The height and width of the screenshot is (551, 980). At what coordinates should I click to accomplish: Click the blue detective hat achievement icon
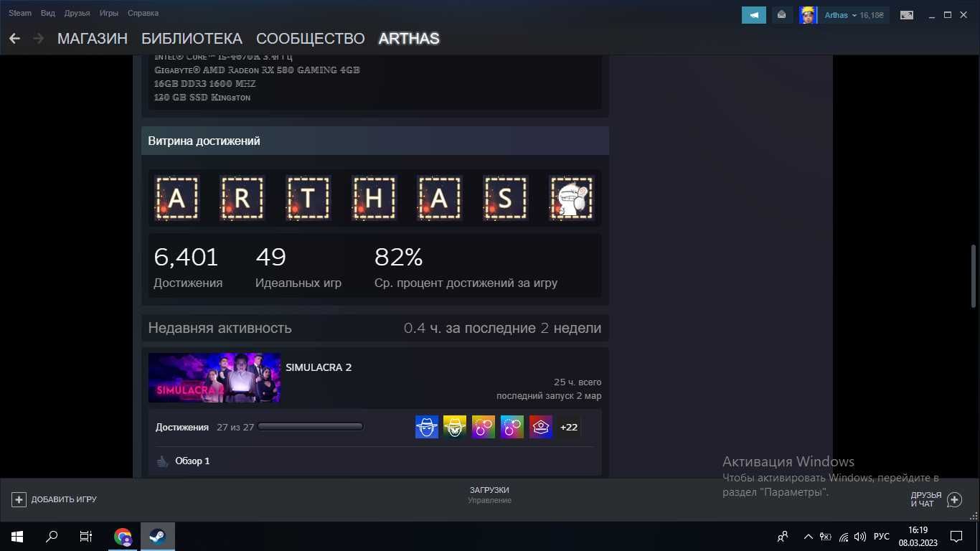click(427, 427)
